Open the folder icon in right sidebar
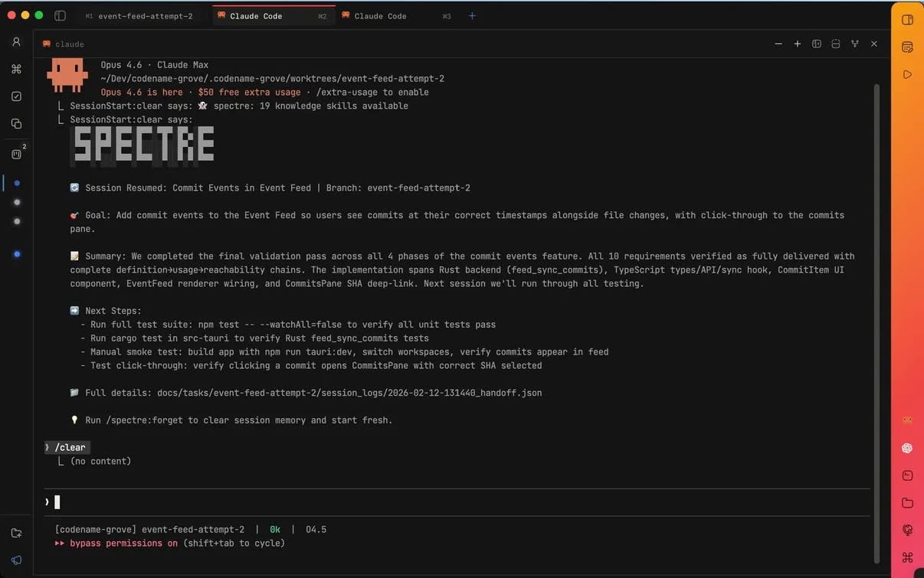This screenshot has height=578, width=924. click(907, 503)
